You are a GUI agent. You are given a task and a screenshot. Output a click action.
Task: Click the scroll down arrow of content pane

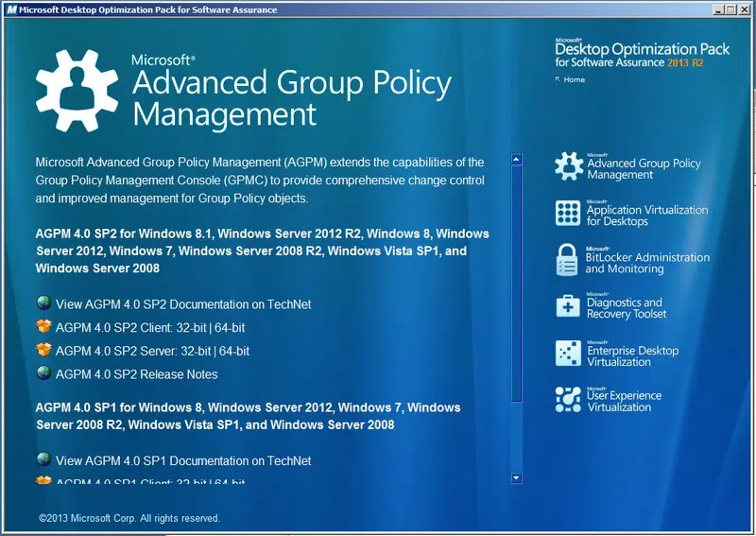pos(516,477)
